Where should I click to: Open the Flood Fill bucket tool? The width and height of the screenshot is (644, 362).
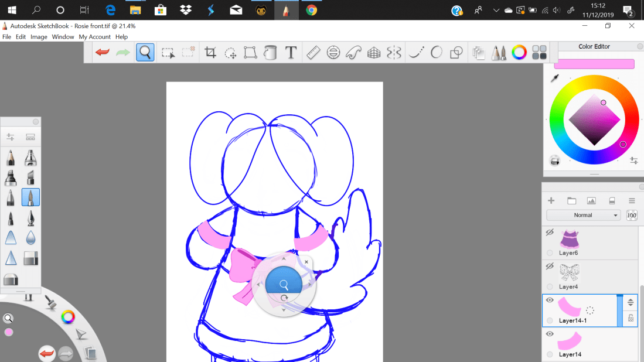pos(270,53)
